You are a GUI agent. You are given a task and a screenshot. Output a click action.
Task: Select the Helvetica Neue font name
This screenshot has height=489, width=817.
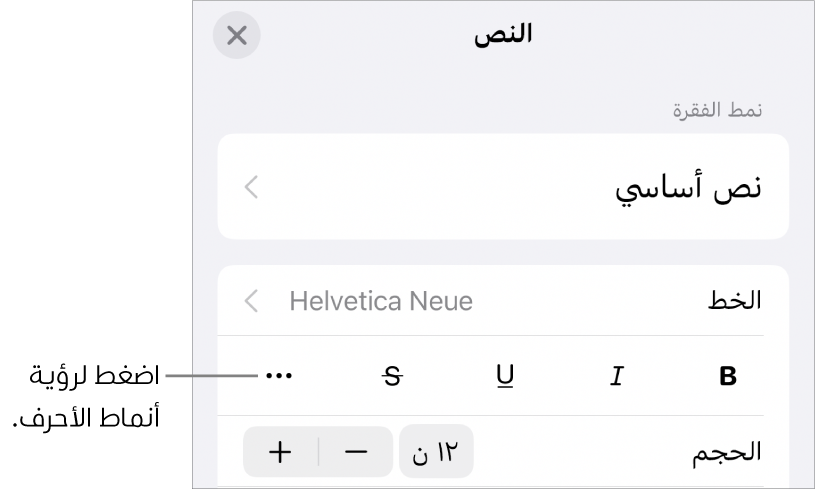tap(381, 301)
